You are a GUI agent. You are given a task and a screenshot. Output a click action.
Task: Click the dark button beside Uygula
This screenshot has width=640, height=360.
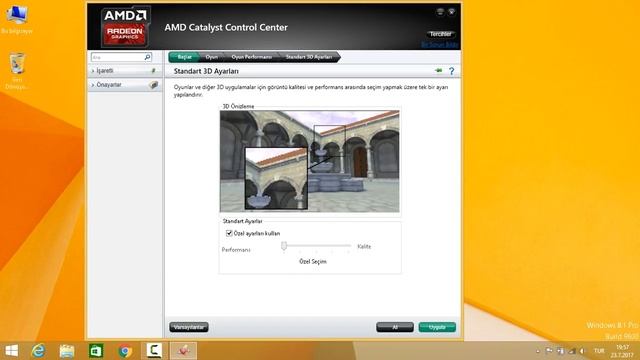coord(395,327)
